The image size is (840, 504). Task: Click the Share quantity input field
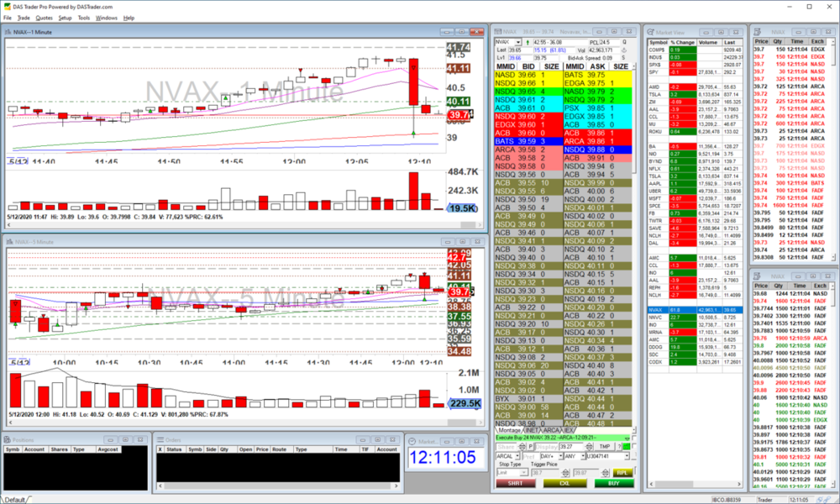[507, 447]
